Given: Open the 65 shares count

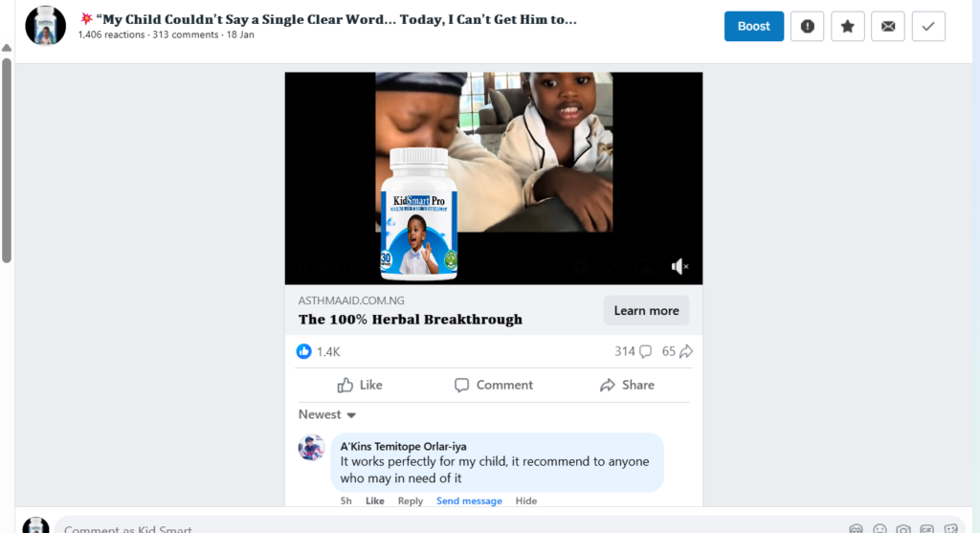Looking at the screenshot, I should click(677, 351).
